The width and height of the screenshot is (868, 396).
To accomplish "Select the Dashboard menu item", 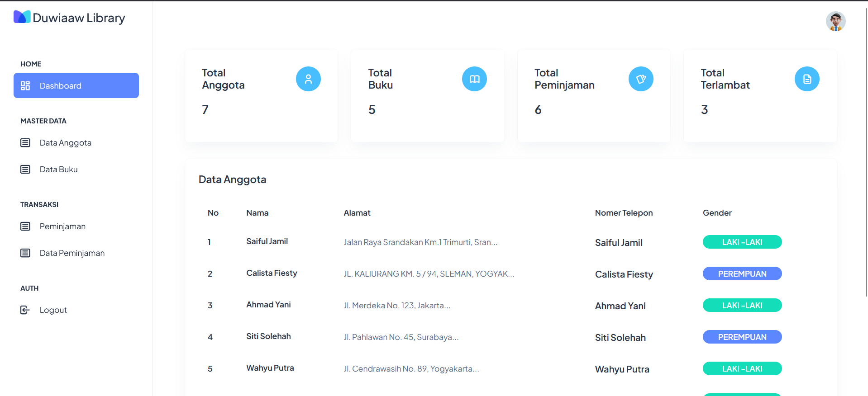I will pyautogui.click(x=76, y=85).
